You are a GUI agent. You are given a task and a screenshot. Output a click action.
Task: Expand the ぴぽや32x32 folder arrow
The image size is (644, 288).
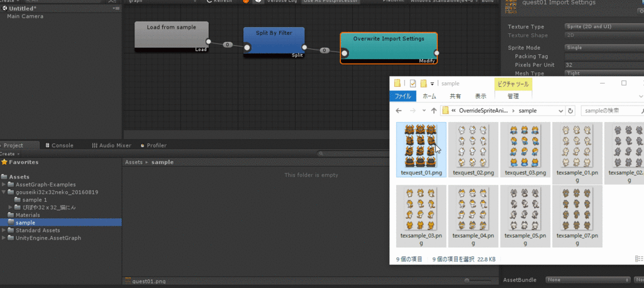point(11,207)
